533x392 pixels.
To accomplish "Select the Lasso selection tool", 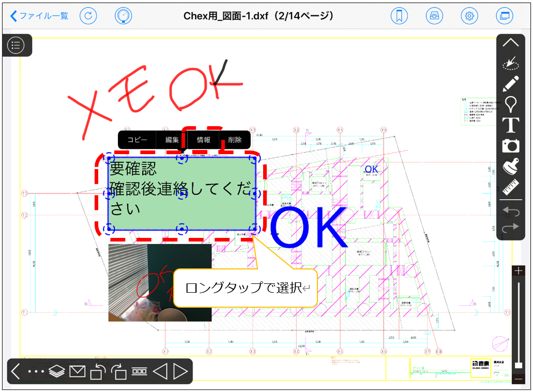I will pos(511,64).
